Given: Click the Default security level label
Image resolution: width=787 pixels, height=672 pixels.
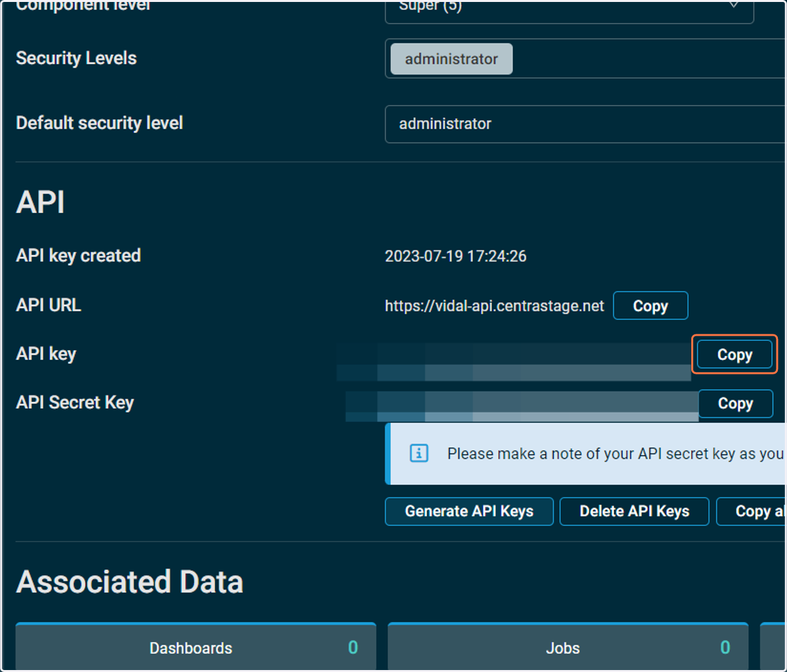Looking at the screenshot, I should 100,123.
